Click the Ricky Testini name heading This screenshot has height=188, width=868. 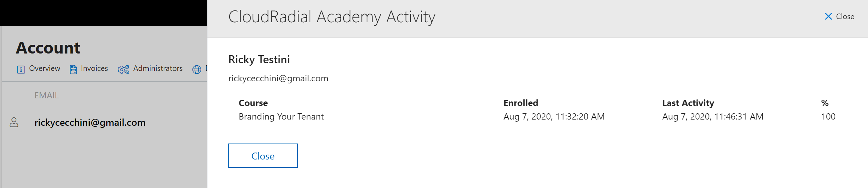point(259,60)
